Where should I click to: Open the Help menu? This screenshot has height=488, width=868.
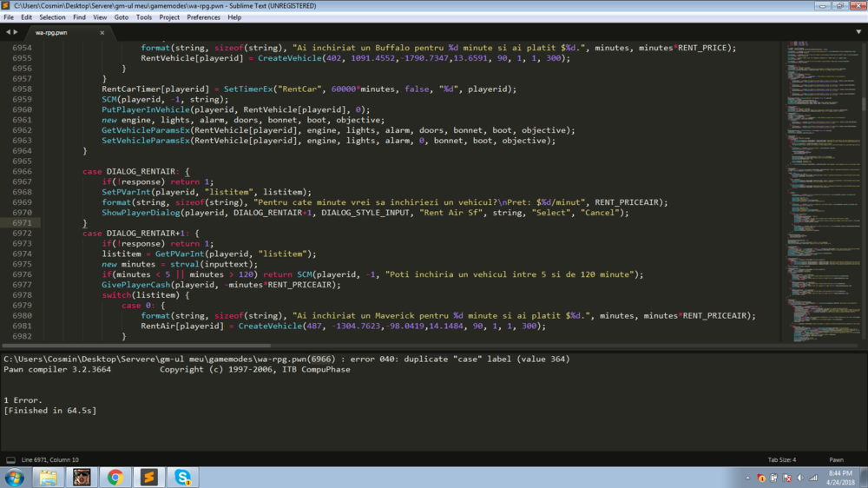234,17
